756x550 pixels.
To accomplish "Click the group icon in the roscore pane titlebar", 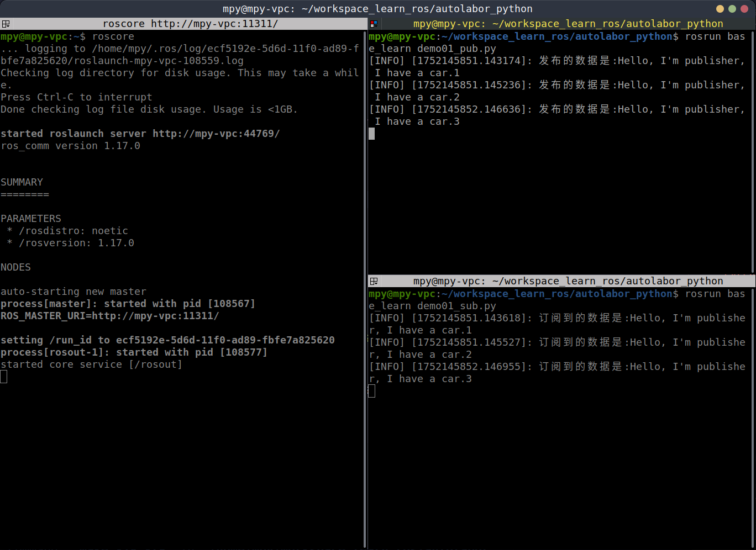I will (x=6, y=24).
